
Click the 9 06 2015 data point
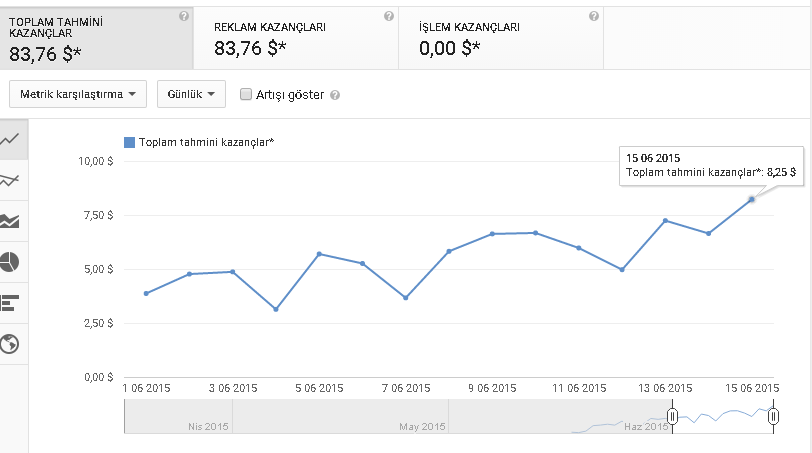point(492,234)
